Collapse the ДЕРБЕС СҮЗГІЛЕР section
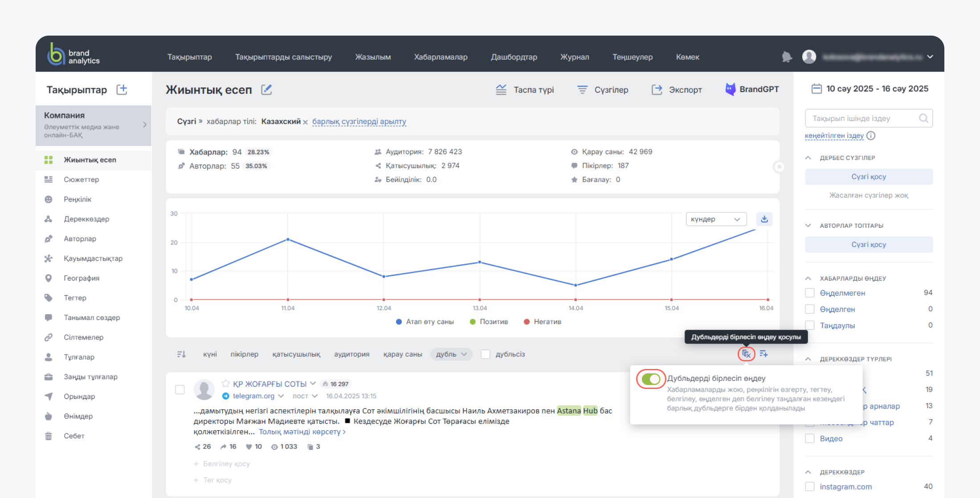980x498 pixels. click(x=808, y=158)
